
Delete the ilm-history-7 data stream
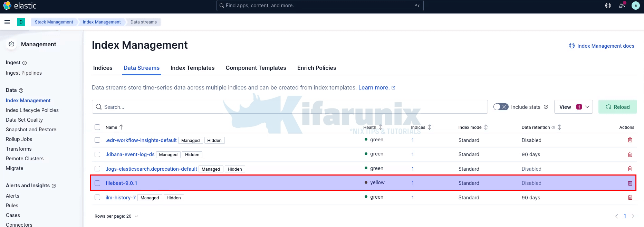tap(630, 197)
